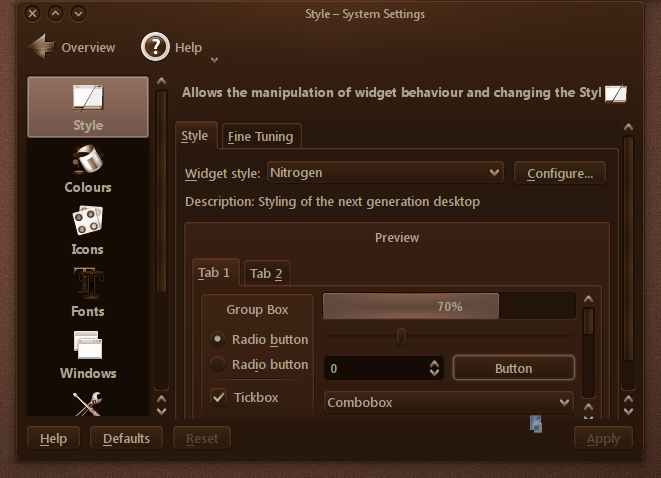Click the horizontal slider handle
661x478 pixels.
[x=401, y=336]
